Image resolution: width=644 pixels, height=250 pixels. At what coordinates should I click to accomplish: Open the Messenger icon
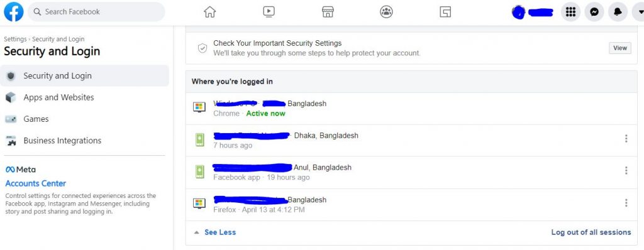(594, 12)
